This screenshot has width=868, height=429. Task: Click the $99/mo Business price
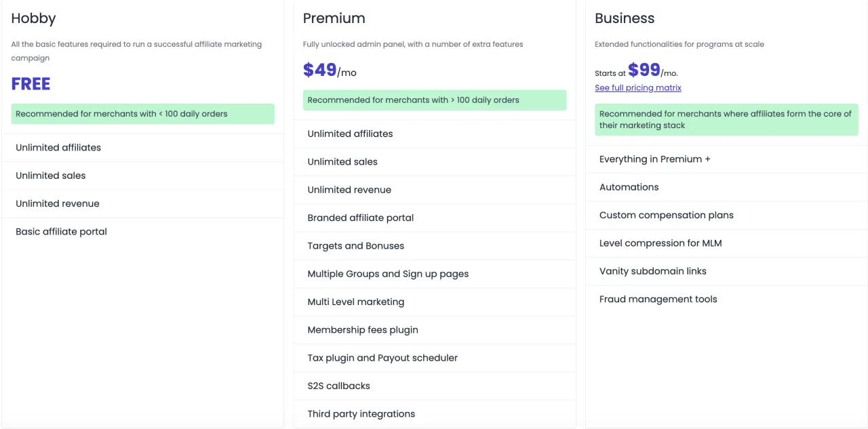click(x=652, y=70)
